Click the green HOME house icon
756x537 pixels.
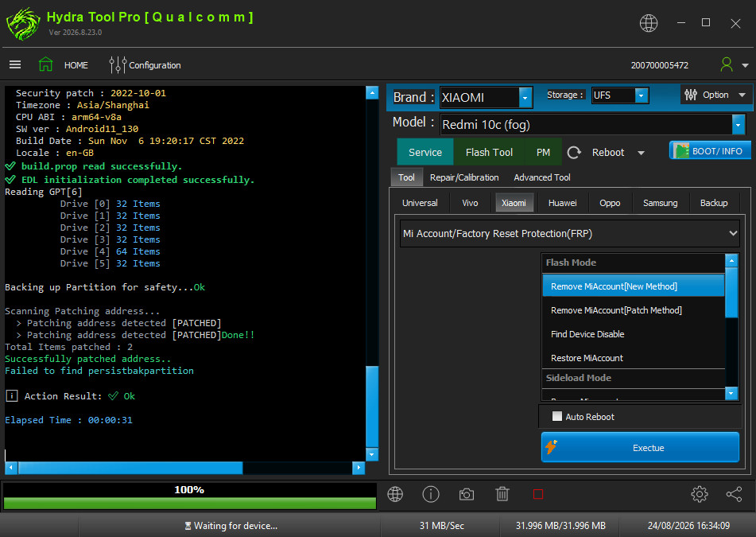pos(46,64)
